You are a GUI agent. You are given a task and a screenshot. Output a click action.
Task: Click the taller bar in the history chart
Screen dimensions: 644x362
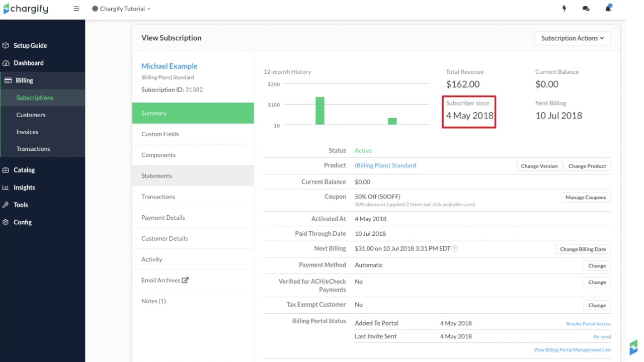click(320, 111)
